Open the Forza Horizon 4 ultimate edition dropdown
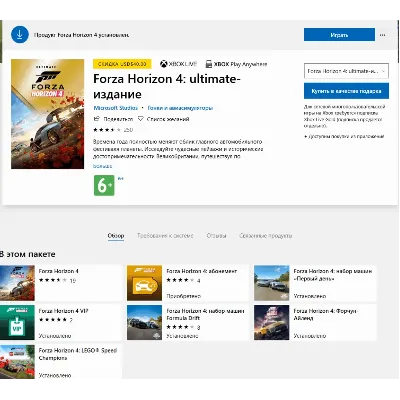 346,71
